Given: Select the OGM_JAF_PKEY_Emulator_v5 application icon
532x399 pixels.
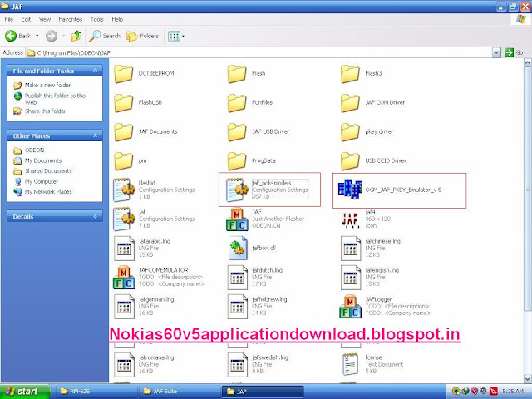Looking at the screenshot, I should coord(350,190).
